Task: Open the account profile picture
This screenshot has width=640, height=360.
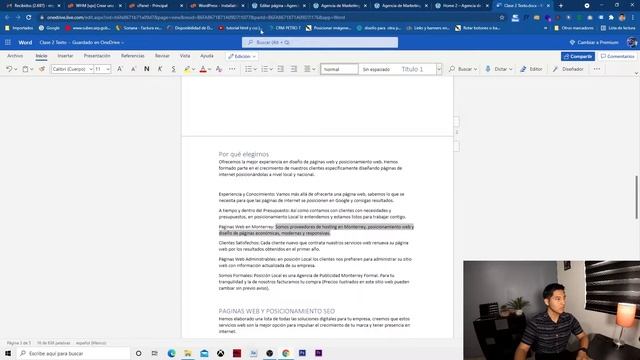Action: click(x=632, y=42)
